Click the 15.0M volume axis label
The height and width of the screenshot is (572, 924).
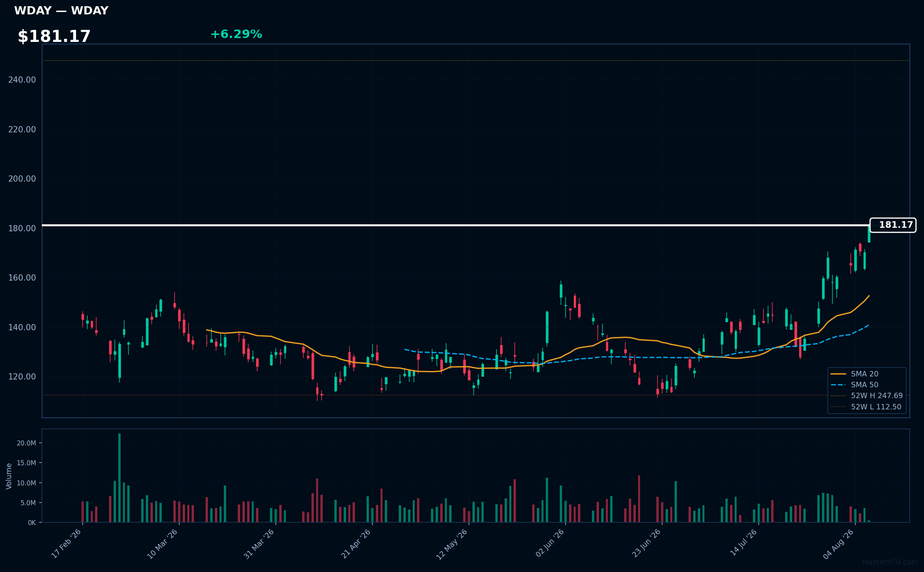tap(26, 463)
